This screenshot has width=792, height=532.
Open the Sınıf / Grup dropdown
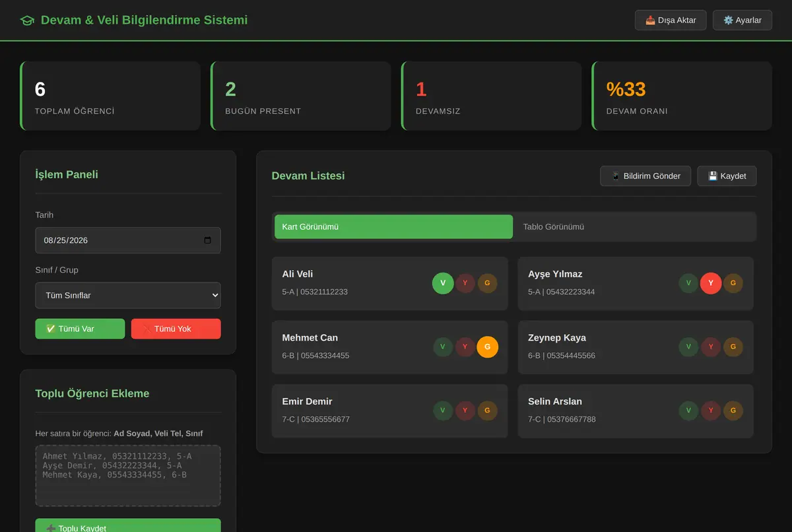(128, 296)
